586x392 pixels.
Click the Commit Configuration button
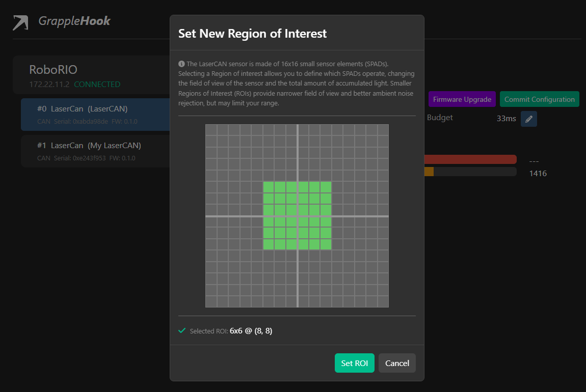coord(539,99)
